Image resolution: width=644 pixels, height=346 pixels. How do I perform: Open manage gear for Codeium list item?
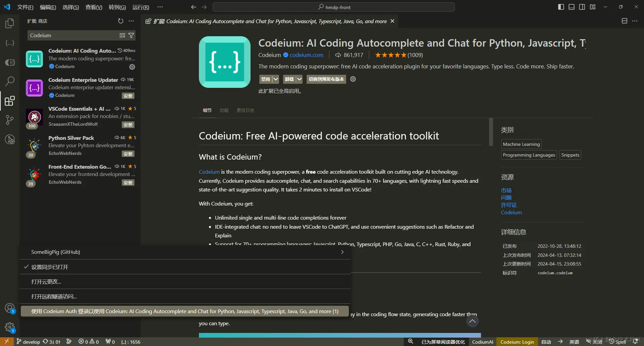point(132,67)
